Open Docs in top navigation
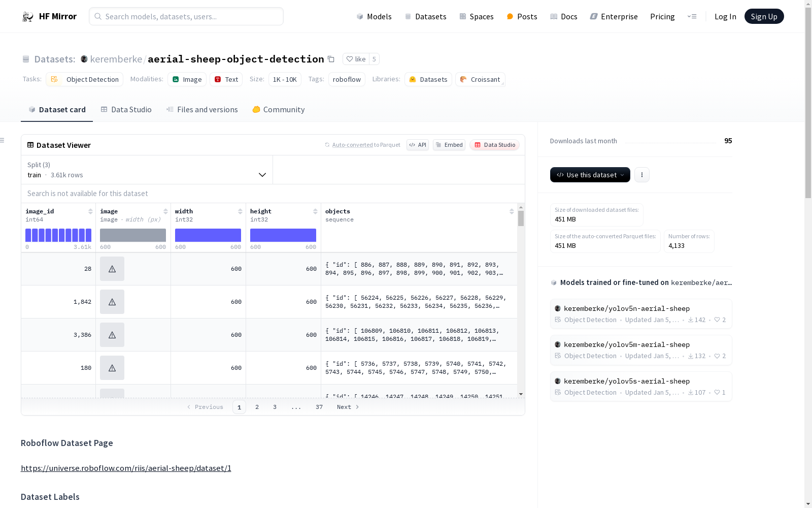Screen dimensions: 812x508 tap(564, 17)
